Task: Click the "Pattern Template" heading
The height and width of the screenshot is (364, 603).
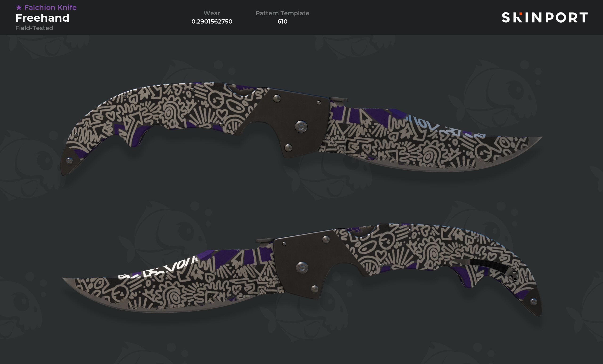Action: coord(282,13)
